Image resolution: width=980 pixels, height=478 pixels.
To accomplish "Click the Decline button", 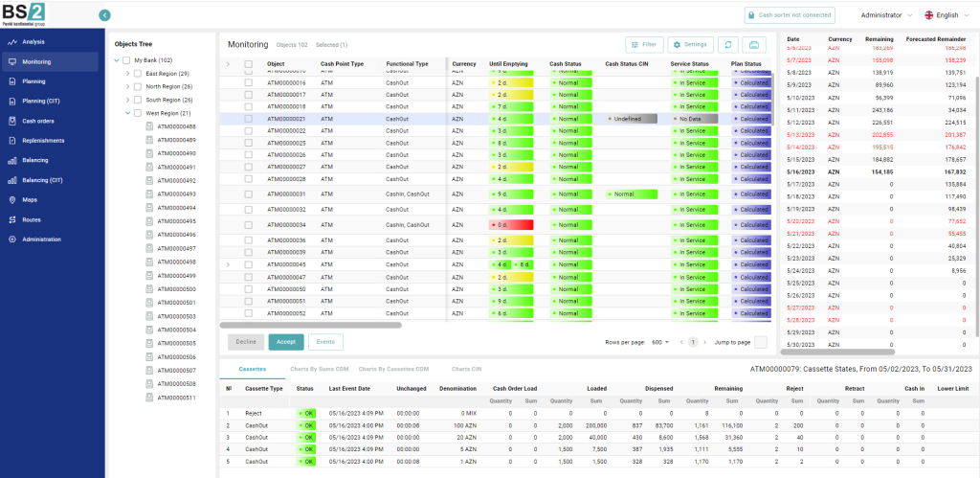I will [246, 342].
